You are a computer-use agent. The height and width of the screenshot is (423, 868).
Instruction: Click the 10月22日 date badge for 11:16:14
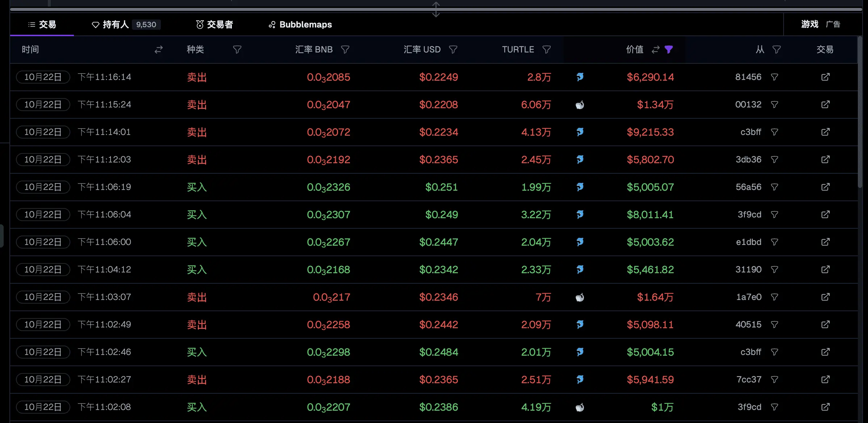coord(43,77)
